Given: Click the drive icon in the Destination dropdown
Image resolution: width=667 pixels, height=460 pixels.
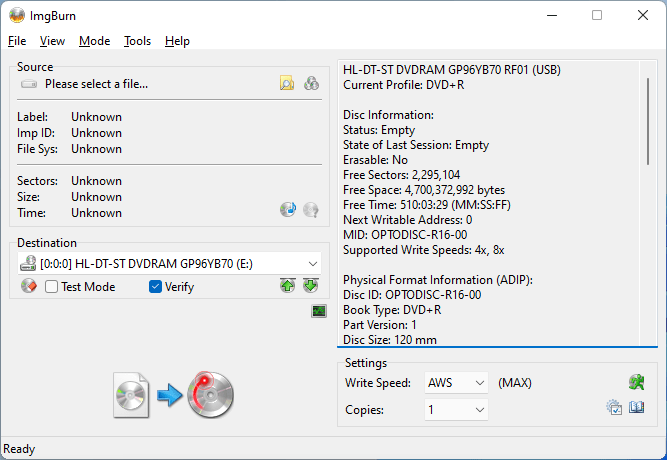Looking at the screenshot, I should (x=28, y=263).
